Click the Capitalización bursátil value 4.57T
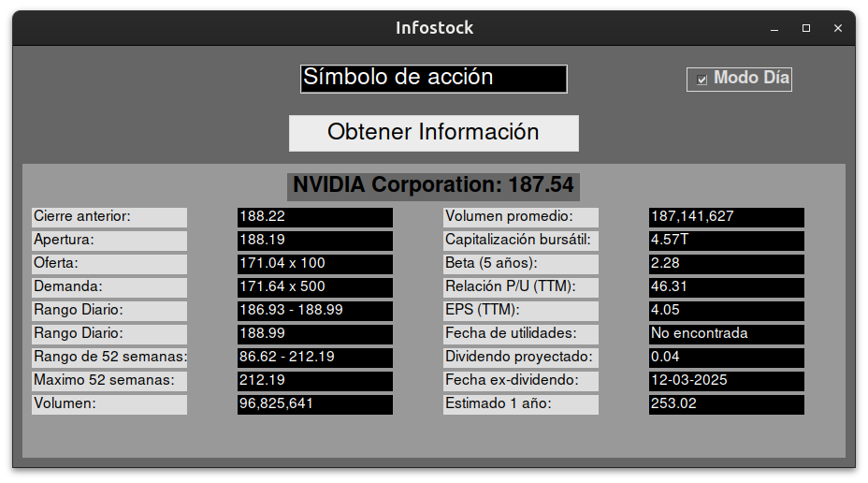Image resolution: width=868 pixels, height=483 pixels. [x=726, y=241]
